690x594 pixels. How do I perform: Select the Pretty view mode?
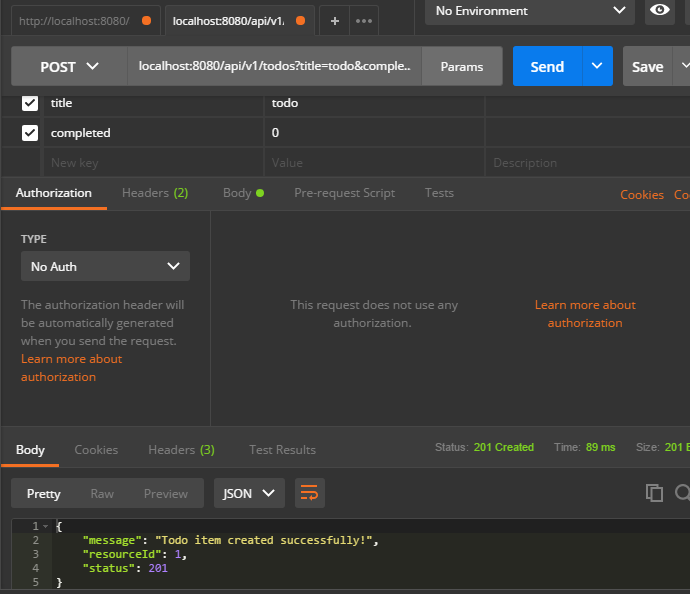coord(44,494)
